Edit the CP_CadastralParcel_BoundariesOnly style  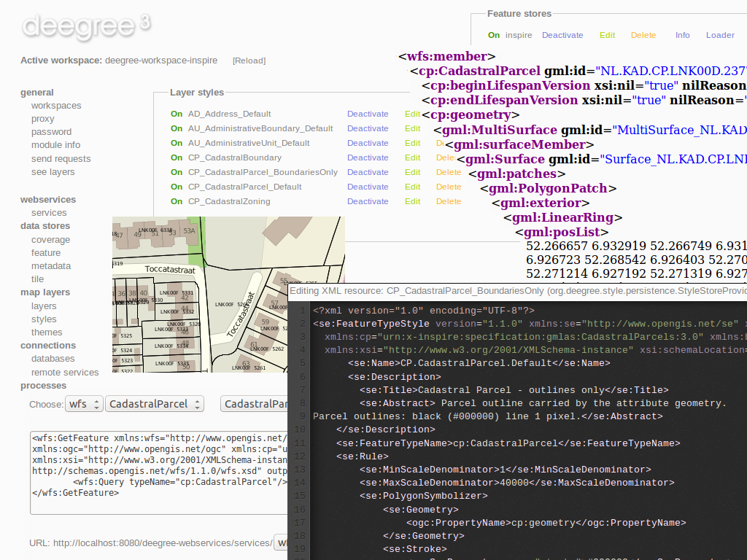[x=413, y=172]
